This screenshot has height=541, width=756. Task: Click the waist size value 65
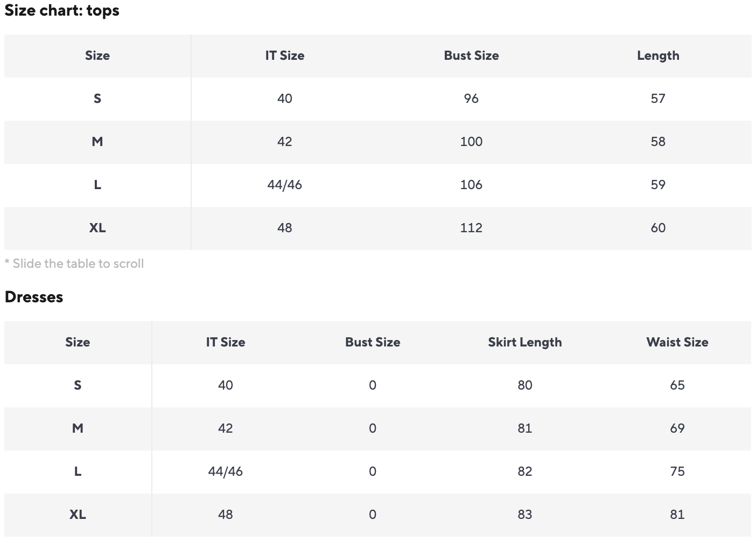click(x=677, y=386)
